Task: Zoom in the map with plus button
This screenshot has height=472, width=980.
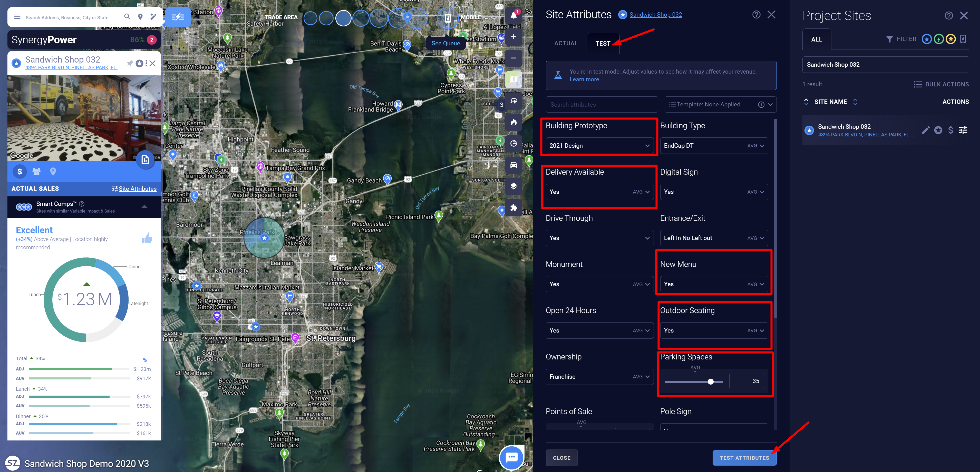Action: [513, 37]
